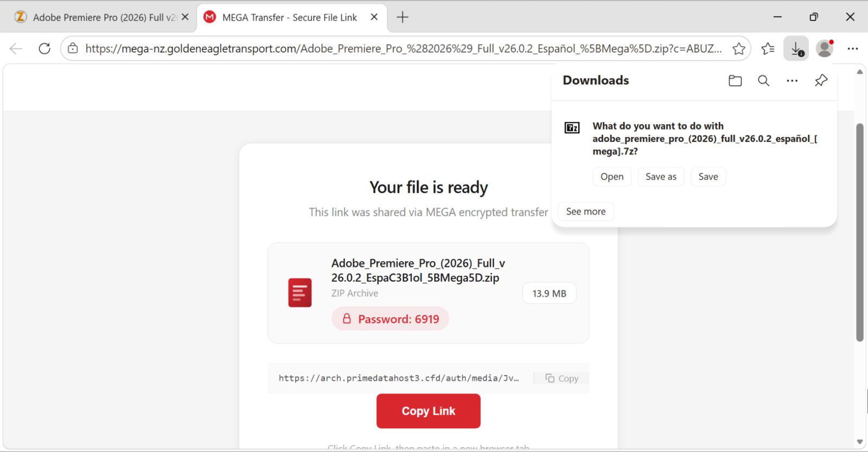Screen dimensions: 868x452
Task: Expand See more in Downloads panel
Action: (585, 211)
